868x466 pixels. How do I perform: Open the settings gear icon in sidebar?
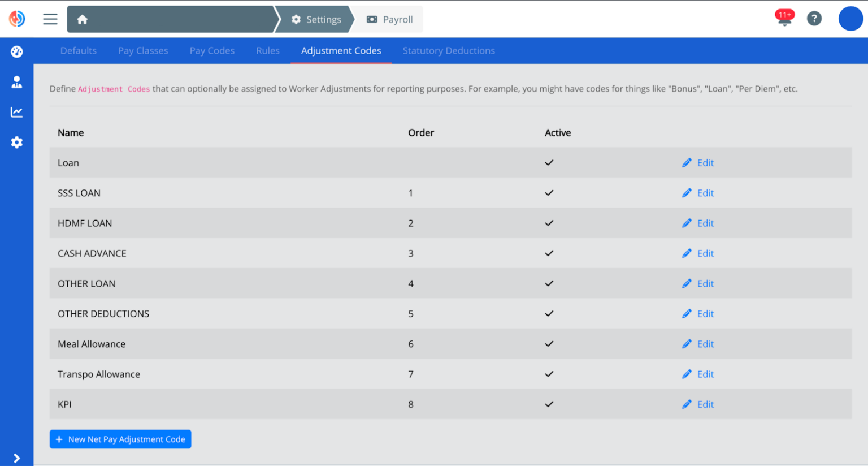pos(17,143)
